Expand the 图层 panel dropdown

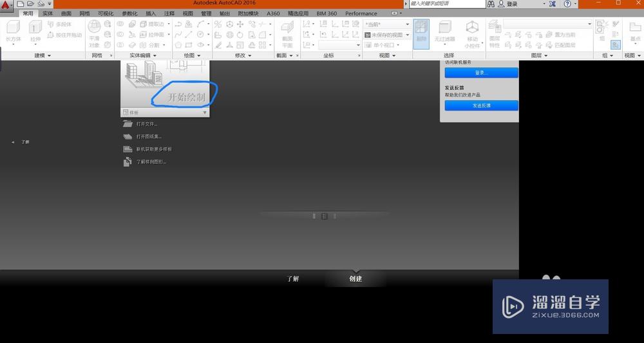pos(539,55)
